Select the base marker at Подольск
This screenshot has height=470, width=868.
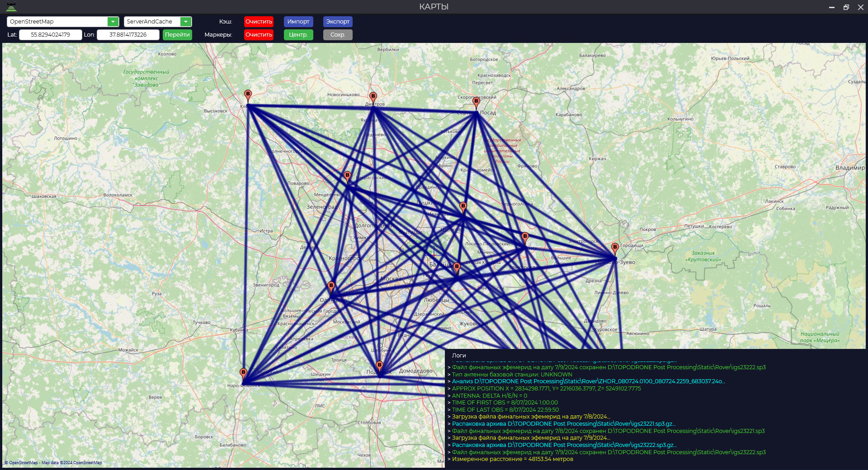379,367
